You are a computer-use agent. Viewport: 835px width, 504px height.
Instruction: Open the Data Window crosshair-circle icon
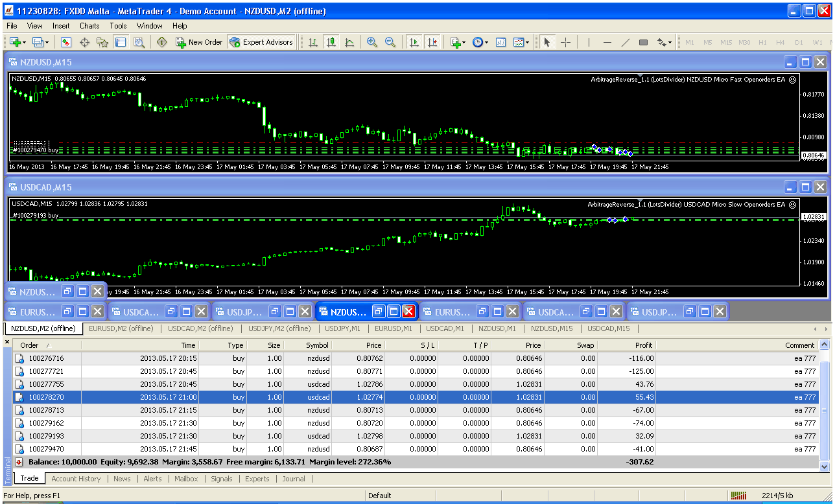click(84, 42)
